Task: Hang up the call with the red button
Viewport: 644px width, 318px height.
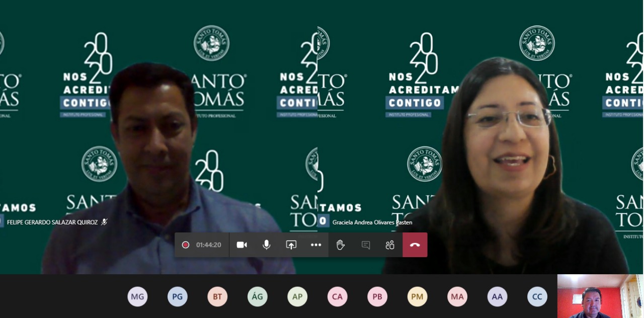Action: click(415, 245)
